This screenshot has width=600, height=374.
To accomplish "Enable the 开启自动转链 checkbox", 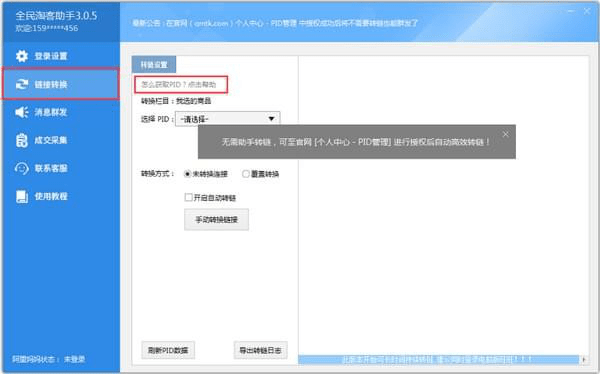I will pos(188,198).
